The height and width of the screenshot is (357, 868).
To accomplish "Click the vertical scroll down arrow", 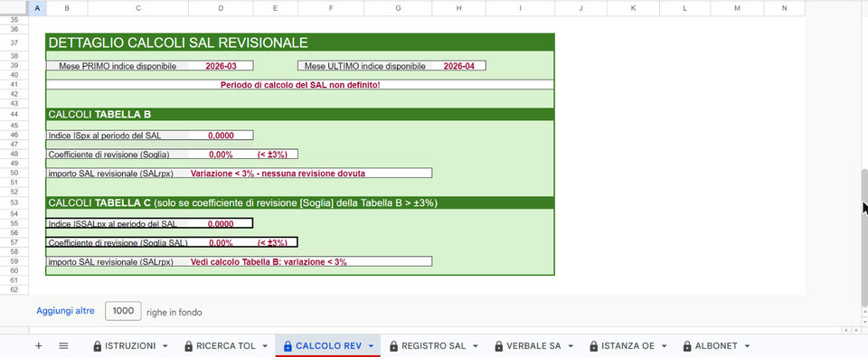I will pos(864,321).
